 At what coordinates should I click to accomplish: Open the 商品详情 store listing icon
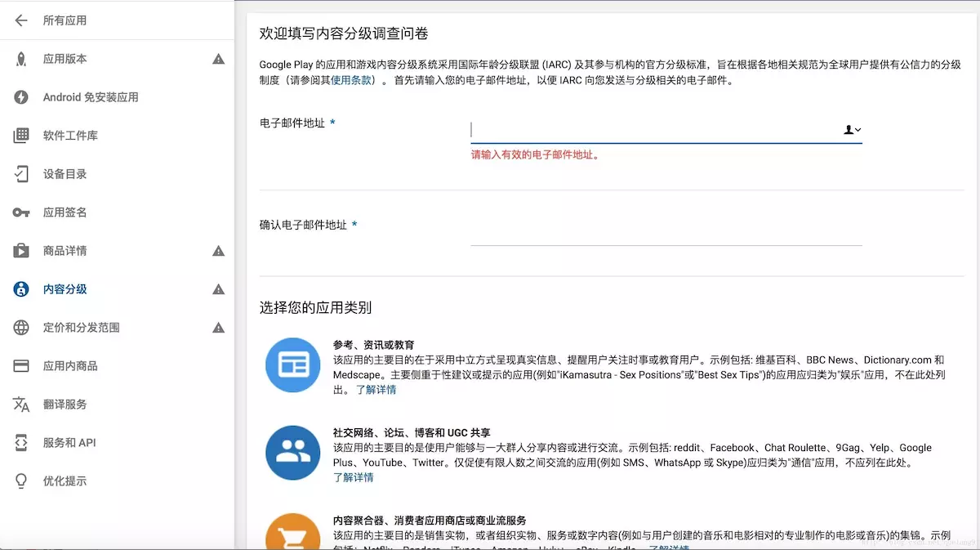20,250
